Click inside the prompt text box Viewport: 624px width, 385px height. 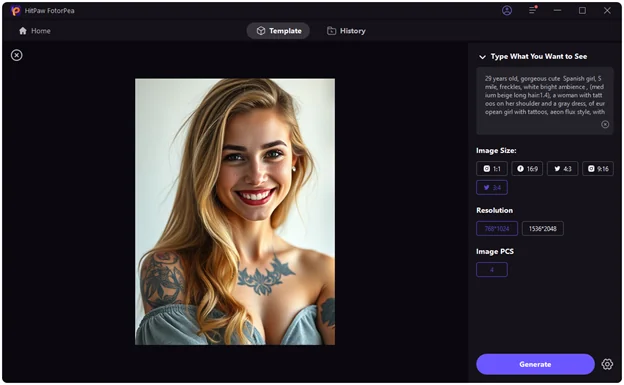[x=544, y=101]
